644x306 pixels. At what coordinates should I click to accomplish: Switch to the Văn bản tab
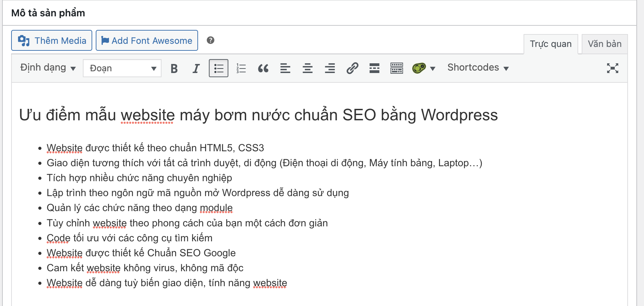[x=604, y=44]
